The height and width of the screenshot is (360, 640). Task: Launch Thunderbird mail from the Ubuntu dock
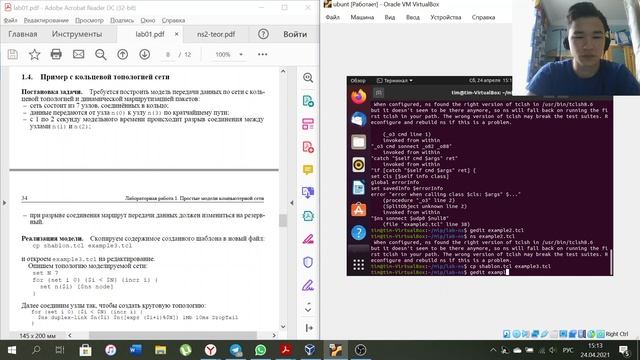pos(359,119)
